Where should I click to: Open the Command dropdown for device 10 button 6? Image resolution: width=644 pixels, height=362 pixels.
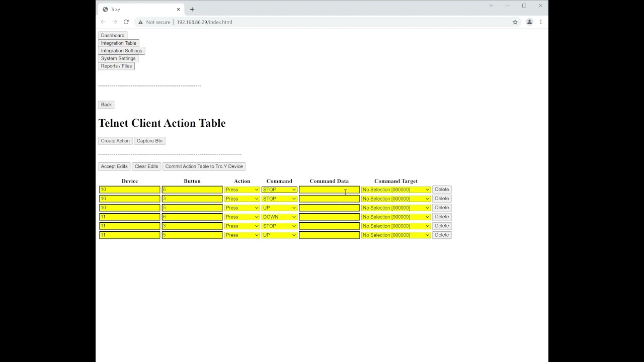tap(279, 190)
